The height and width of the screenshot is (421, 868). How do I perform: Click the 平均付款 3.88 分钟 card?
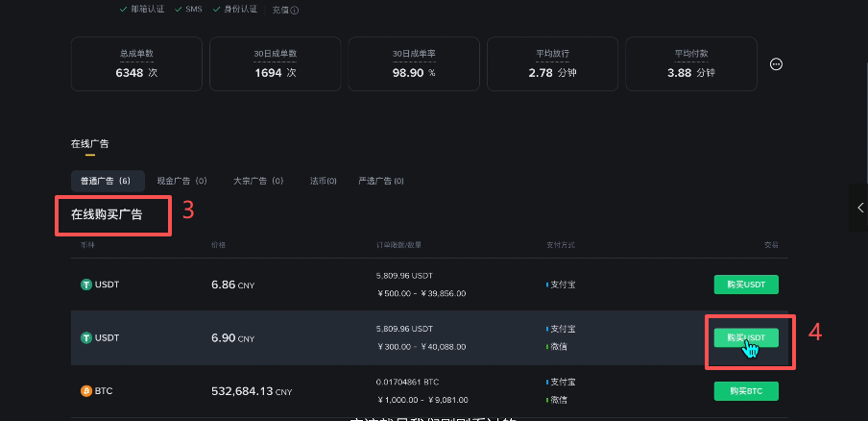691,64
